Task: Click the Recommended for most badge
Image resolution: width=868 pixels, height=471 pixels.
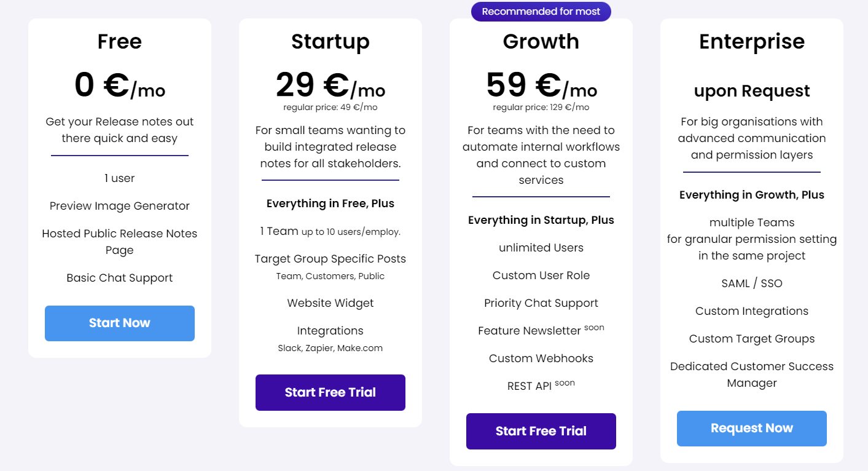Action: [x=541, y=12]
